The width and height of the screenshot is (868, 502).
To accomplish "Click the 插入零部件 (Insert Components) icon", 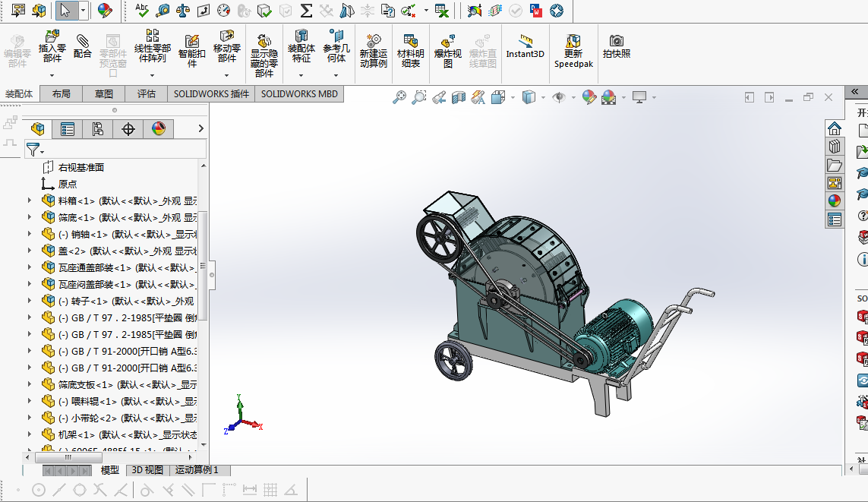I will pos(52,47).
